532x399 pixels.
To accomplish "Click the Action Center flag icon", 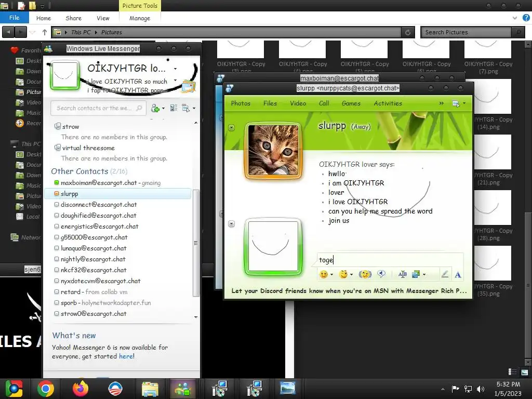I will pyautogui.click(x=455, y=389).
